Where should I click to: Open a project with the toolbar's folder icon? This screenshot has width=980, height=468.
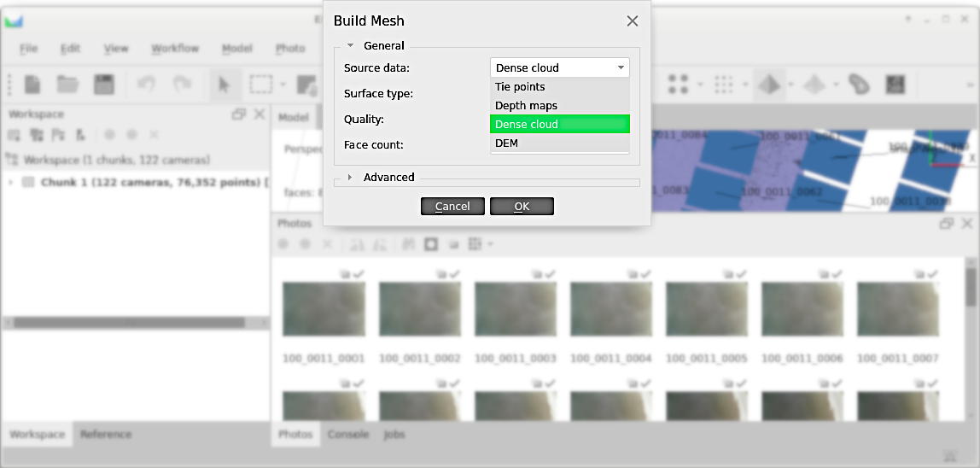pos(67,84)
